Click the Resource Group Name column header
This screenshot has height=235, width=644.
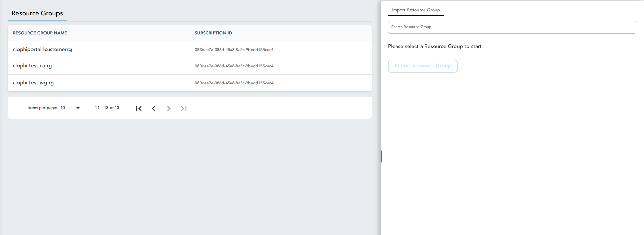pos(40,33)
